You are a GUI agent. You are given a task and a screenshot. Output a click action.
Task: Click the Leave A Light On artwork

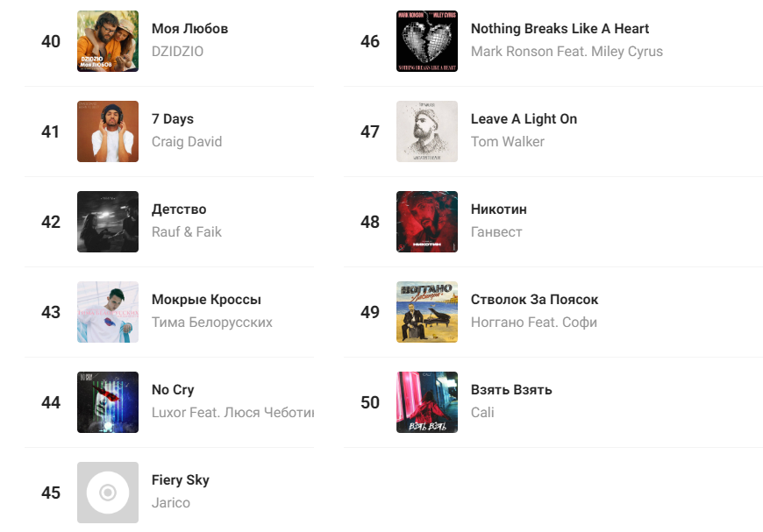tap(427, 131)
